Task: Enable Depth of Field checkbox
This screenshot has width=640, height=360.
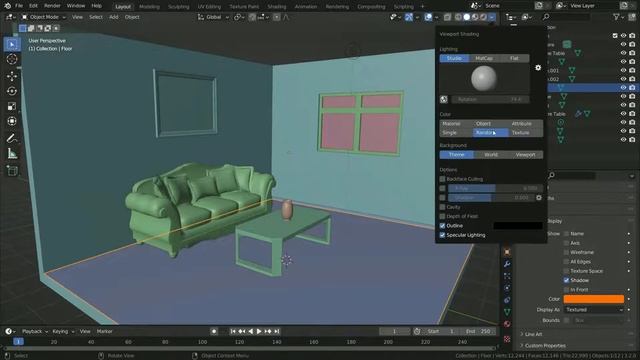Action: click(x=442, y=216)
